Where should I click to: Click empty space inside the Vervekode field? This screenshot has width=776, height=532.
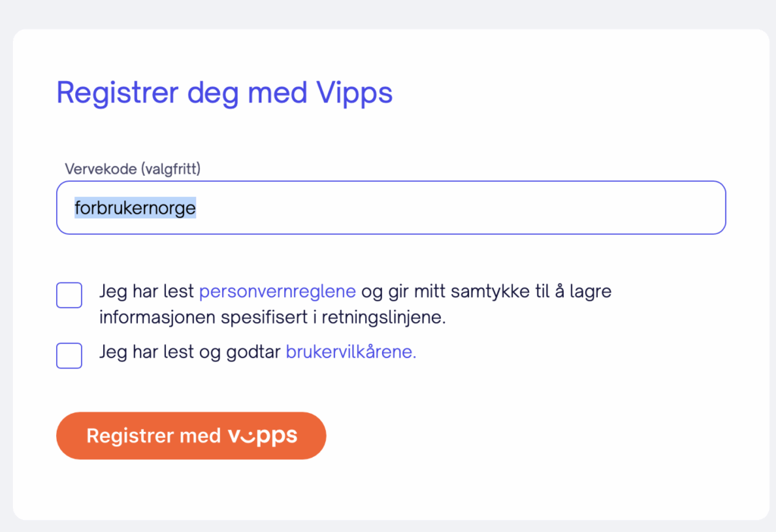[x=460, y=208]
